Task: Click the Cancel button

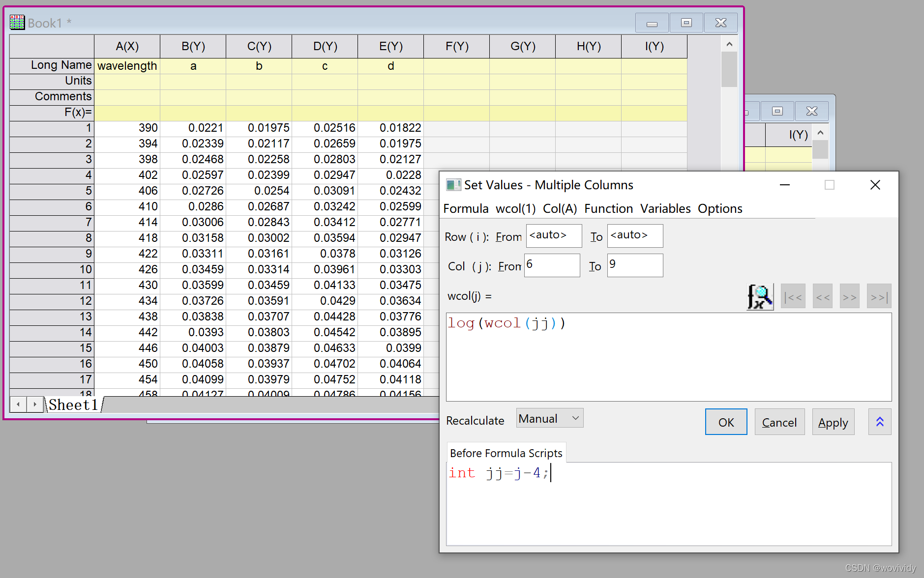Action: [779, 422]
